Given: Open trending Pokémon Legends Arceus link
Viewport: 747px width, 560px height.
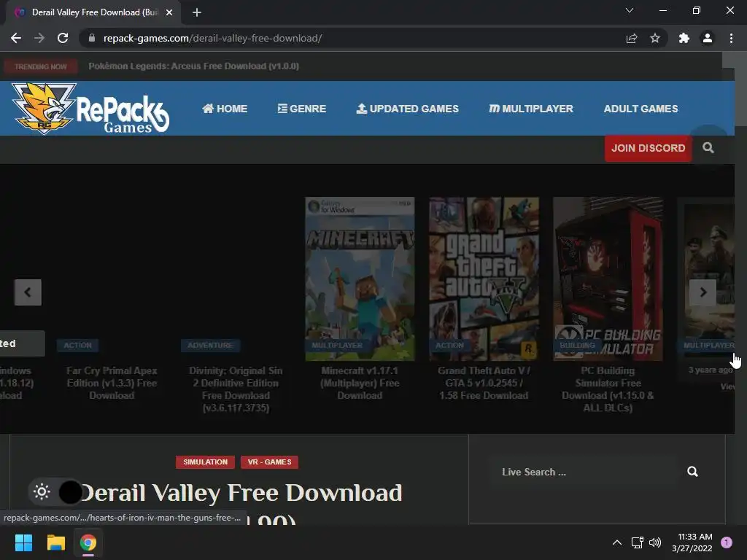Looking at the screenshot, I should point(193,66).
